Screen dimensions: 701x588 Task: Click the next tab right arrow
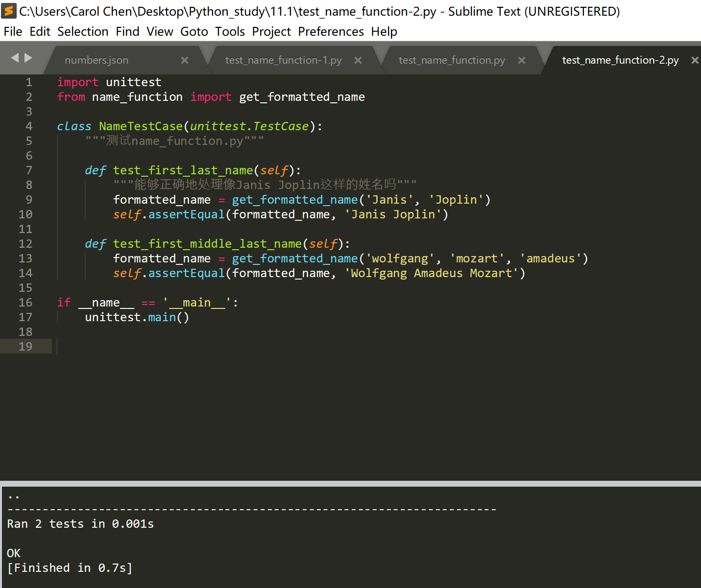(28, 58)
